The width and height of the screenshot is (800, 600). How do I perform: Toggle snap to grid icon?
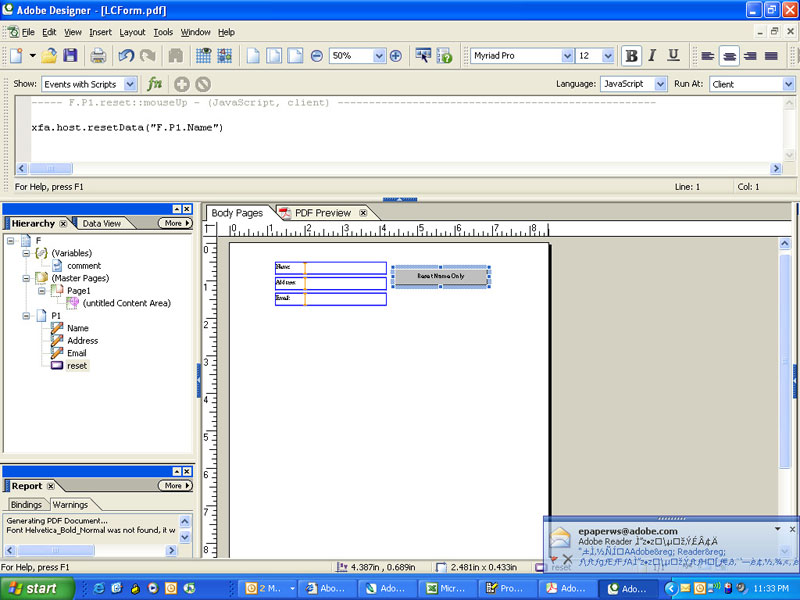point(224,56)
